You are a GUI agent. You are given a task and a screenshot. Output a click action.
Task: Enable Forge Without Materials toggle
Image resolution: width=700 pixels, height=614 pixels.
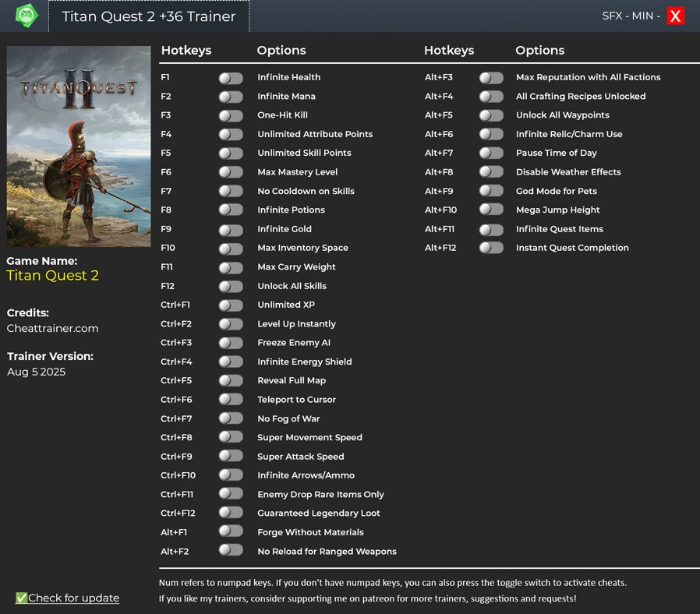coord(231,531)
